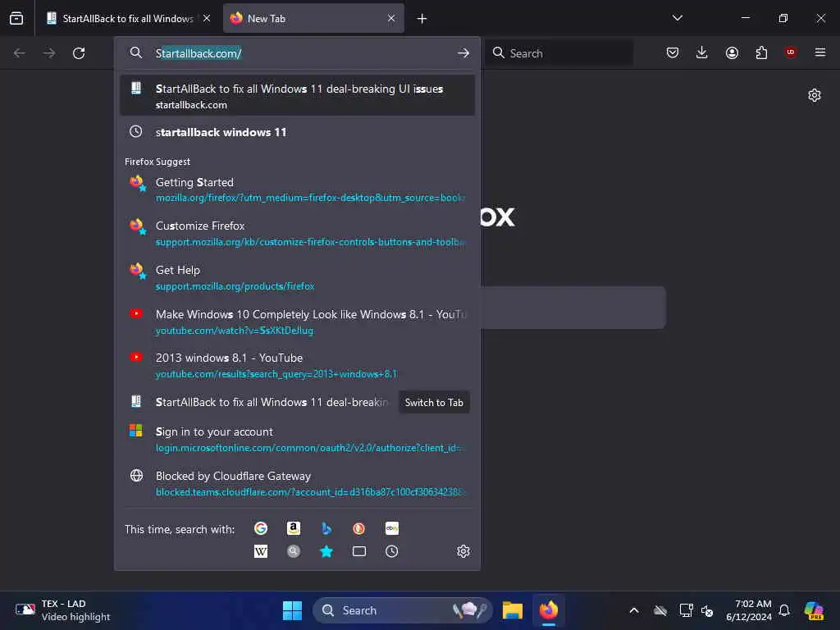Image resolution: width=840 pixels, height=630 pixels.
Task: Search bookmarks with the star icon
Action: click(326, 551)
